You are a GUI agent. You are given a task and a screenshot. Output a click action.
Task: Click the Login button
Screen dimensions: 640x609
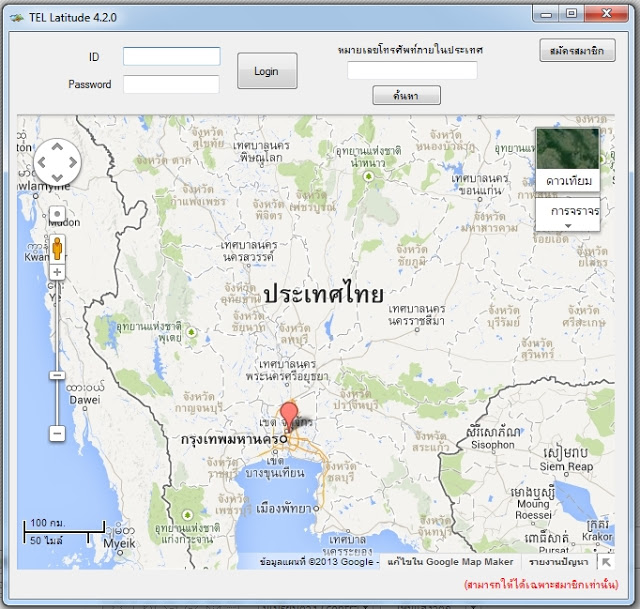click(x=267, y=71)
